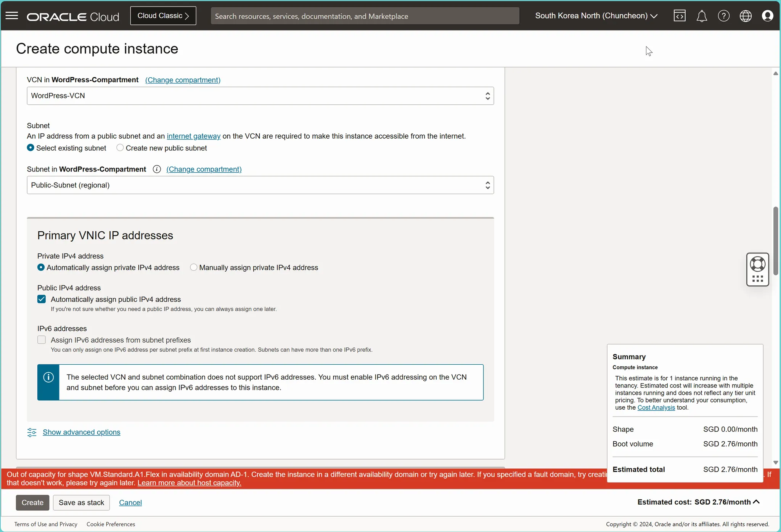Click the page vertical scrollbar thumb
The width and height of the screenshot is (781, 532).
coord(775,241)
